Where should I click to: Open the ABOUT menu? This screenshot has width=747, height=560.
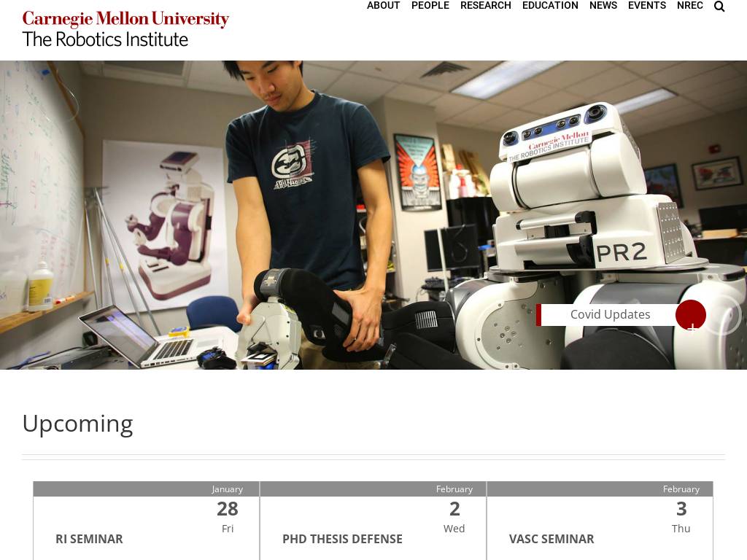coord(383,5)
